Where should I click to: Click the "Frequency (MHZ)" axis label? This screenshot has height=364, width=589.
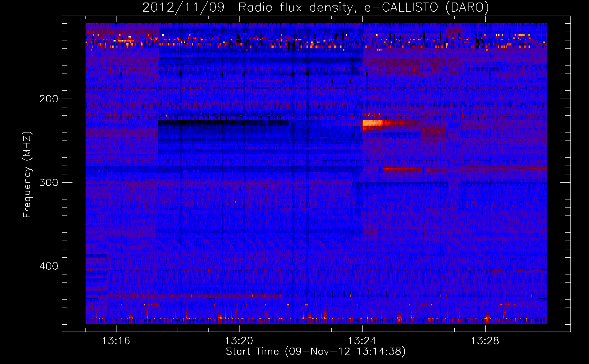tap(27, 175)
